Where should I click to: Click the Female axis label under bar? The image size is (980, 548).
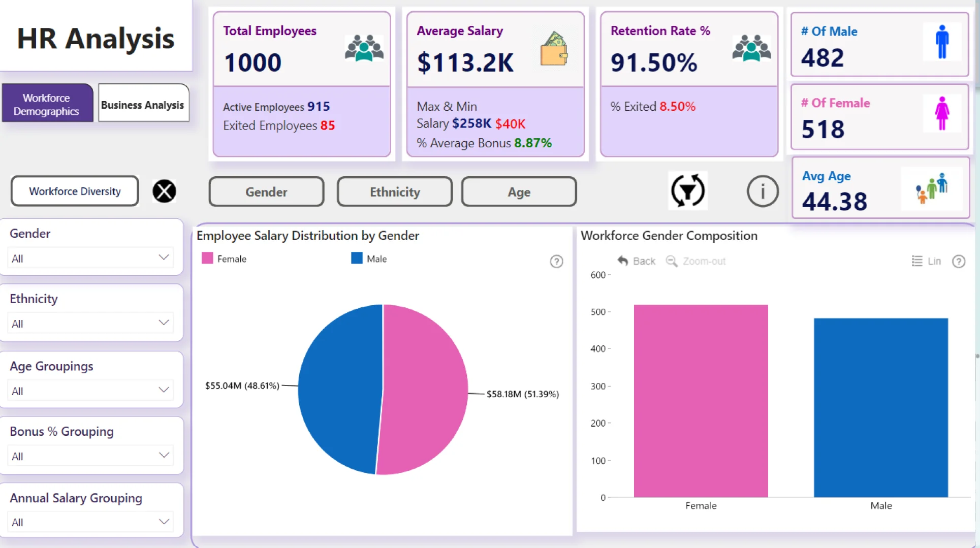point(701,505)
